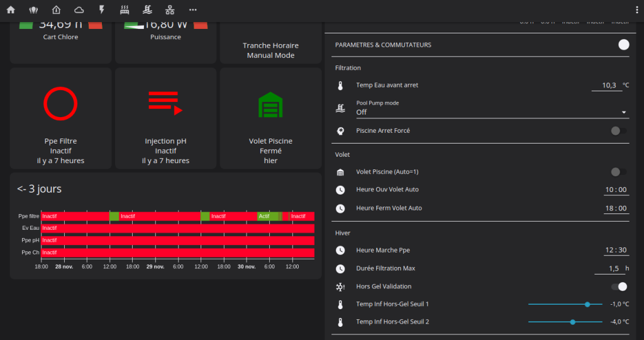Click the 'Heure Marche Ppe' label
Image resolution: width=644 pixels, height=340 pixels.
383,250
